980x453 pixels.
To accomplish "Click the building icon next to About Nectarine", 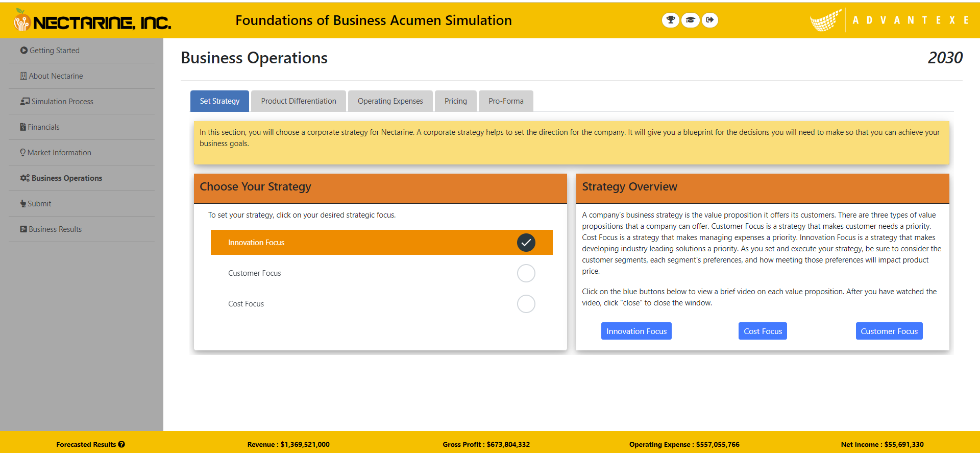I will [x=23, y=76].
